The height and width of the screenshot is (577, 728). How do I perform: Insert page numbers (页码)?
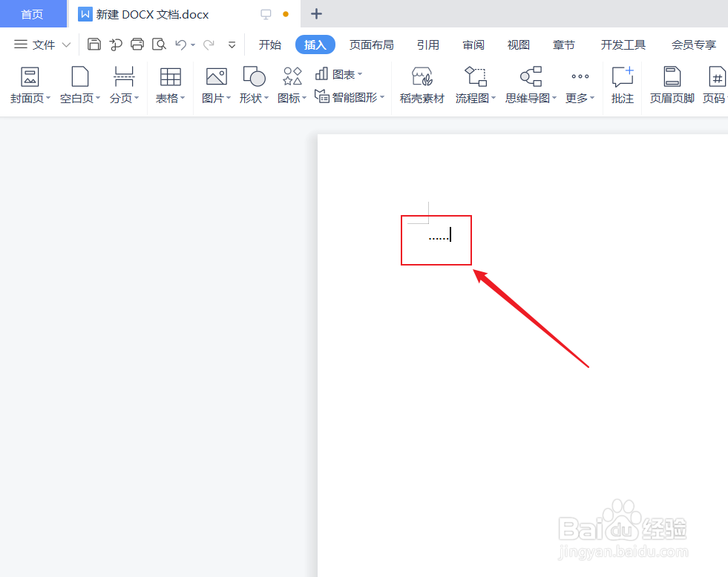[x=715, y=84]
